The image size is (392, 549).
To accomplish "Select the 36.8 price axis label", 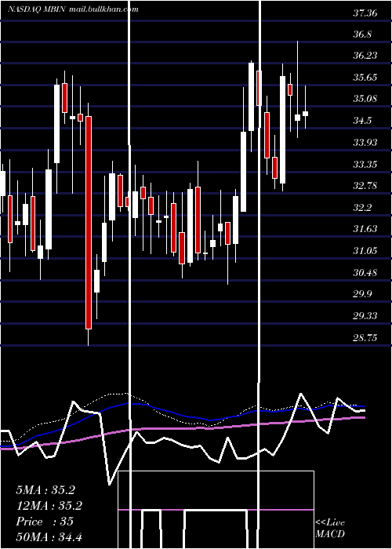I will pos(362,35).
